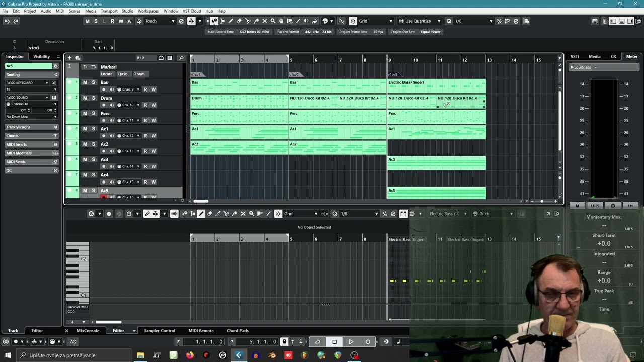Click the Stop button in transport bar

coord(334,342)
